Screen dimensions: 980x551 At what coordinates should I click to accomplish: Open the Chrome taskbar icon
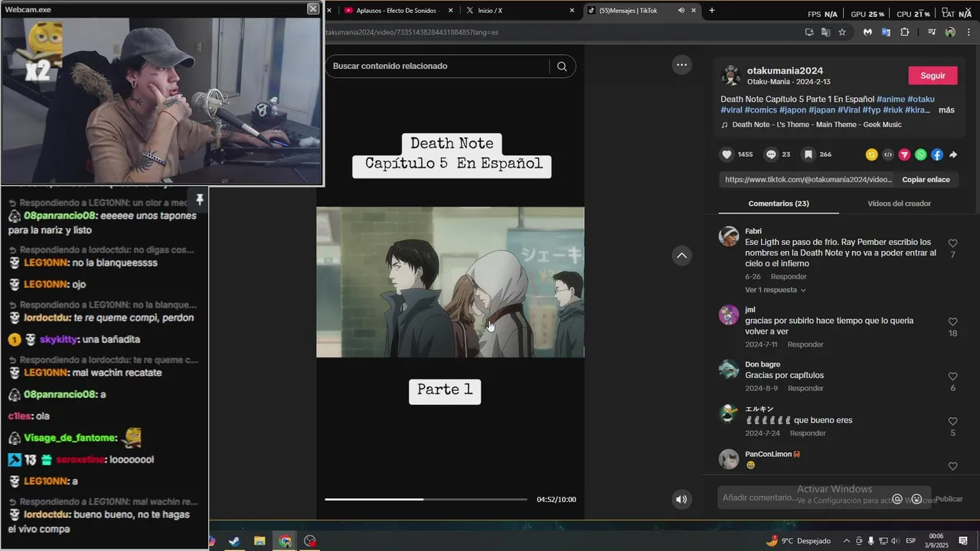[285, 541]
